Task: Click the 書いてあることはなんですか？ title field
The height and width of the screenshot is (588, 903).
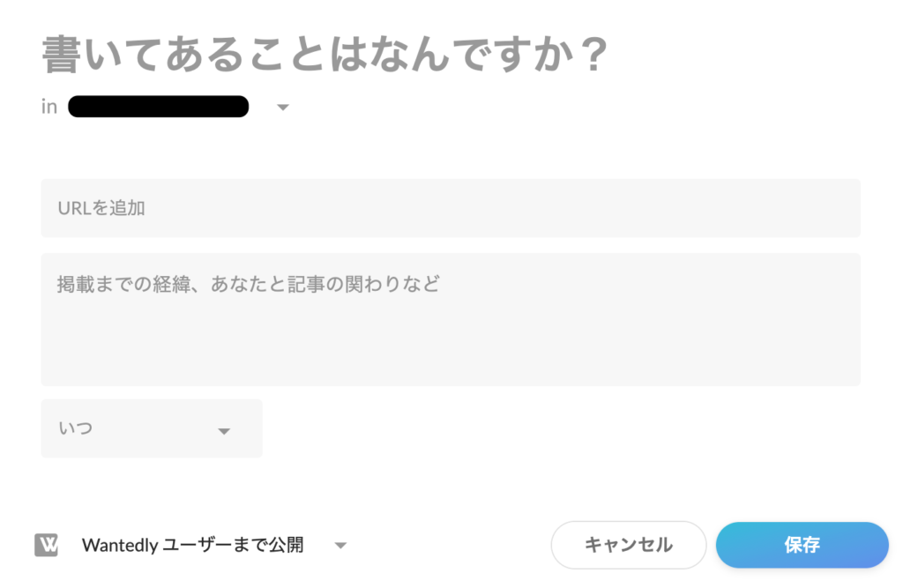Action: pyautogui.click(x=325, y=55)
